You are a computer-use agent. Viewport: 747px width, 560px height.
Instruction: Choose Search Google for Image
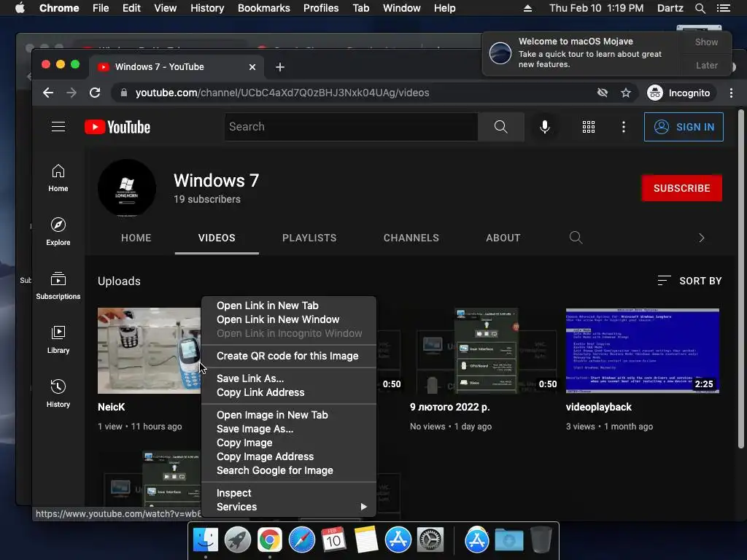pos(289,470)
